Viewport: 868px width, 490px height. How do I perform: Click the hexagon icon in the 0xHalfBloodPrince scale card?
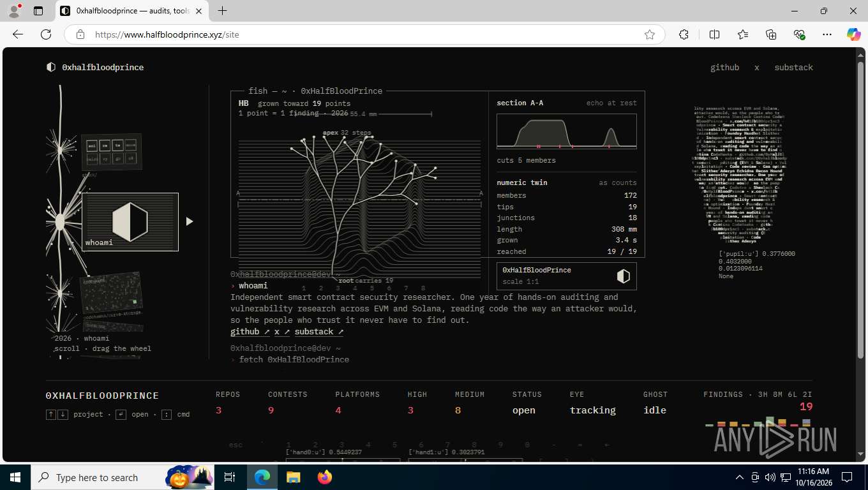623,276
